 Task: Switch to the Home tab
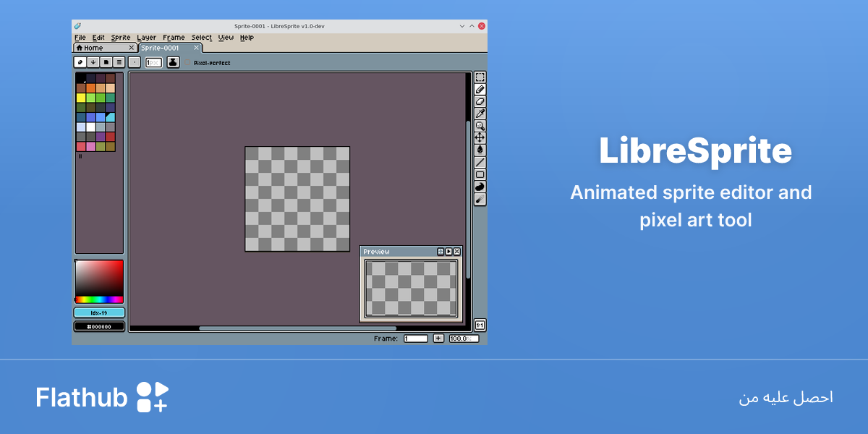tap(105, 48)
